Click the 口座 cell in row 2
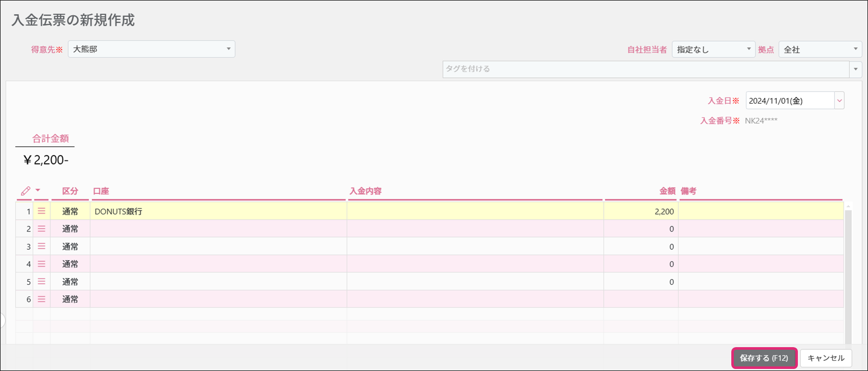Screen dimensions: 868x371 coord(219,229)
